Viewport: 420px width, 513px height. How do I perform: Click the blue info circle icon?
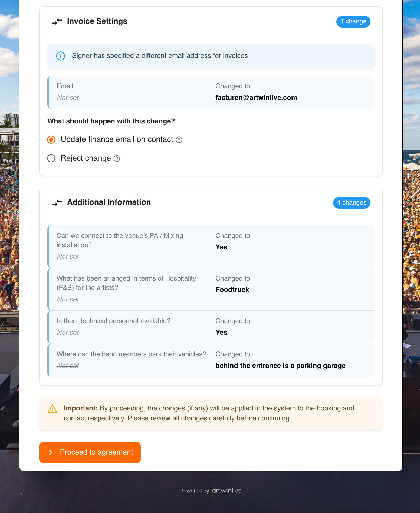(61, 56)
